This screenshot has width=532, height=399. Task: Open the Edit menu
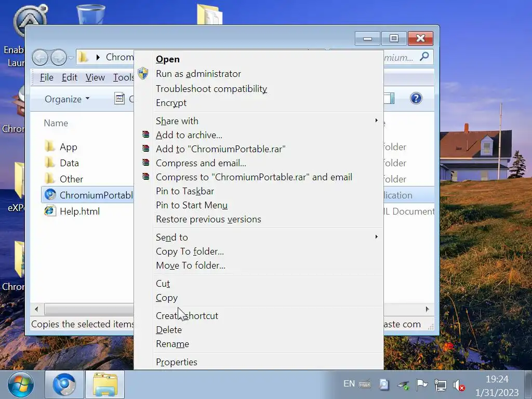click(x=70, y=78)
